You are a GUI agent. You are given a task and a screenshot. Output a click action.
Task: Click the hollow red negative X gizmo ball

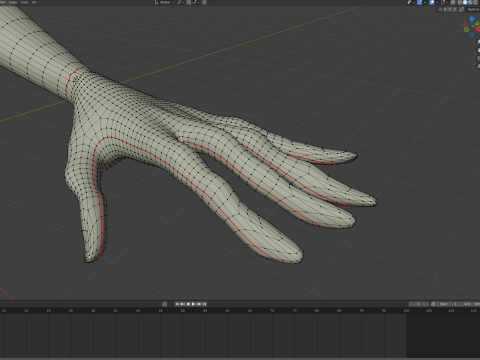(465, 24)
